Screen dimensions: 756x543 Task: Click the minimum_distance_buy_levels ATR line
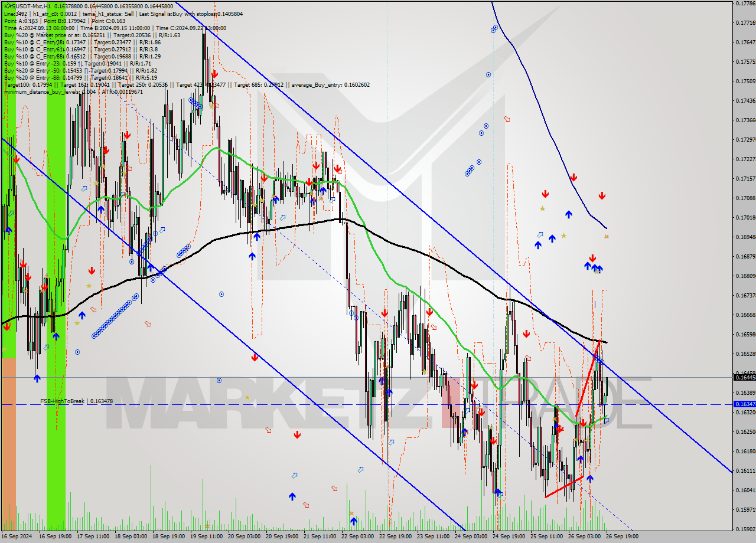[x=73, y=91]
